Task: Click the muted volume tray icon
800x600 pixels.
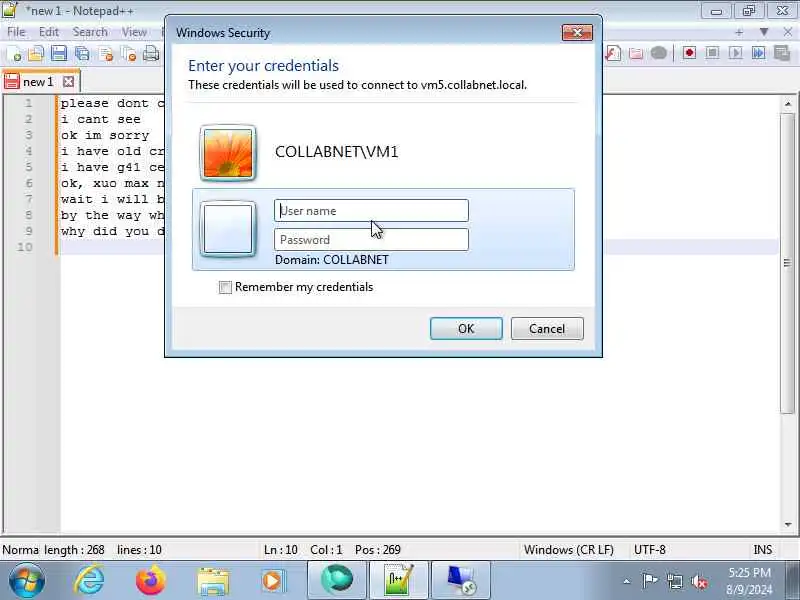Action: (x=699, y=581)
